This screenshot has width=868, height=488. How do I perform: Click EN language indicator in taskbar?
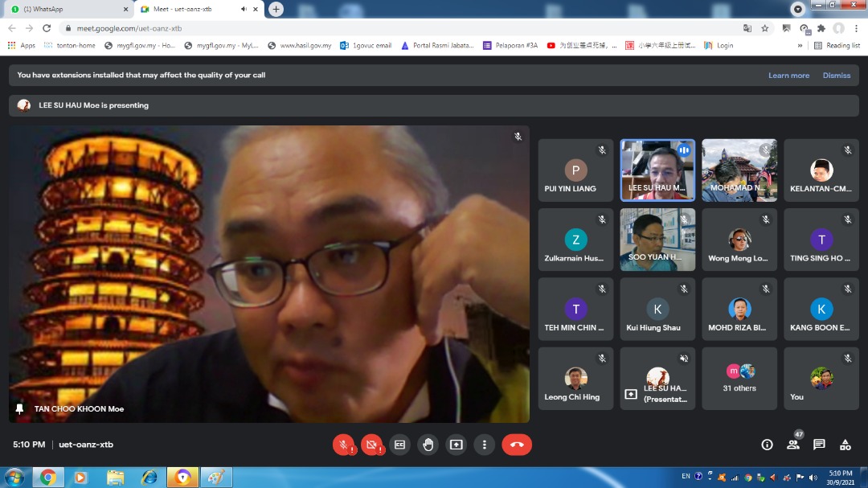[x=686, y=477]
